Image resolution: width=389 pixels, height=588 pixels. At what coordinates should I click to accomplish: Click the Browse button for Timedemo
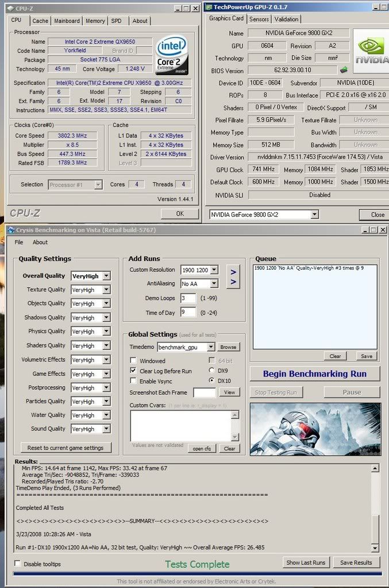click(x=228, y=347)
